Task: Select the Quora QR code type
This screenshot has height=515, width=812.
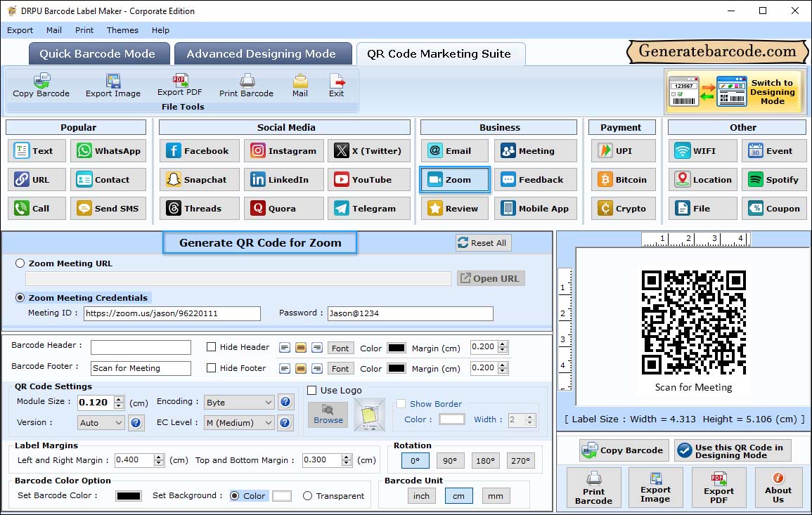Action: coord(284,209)
